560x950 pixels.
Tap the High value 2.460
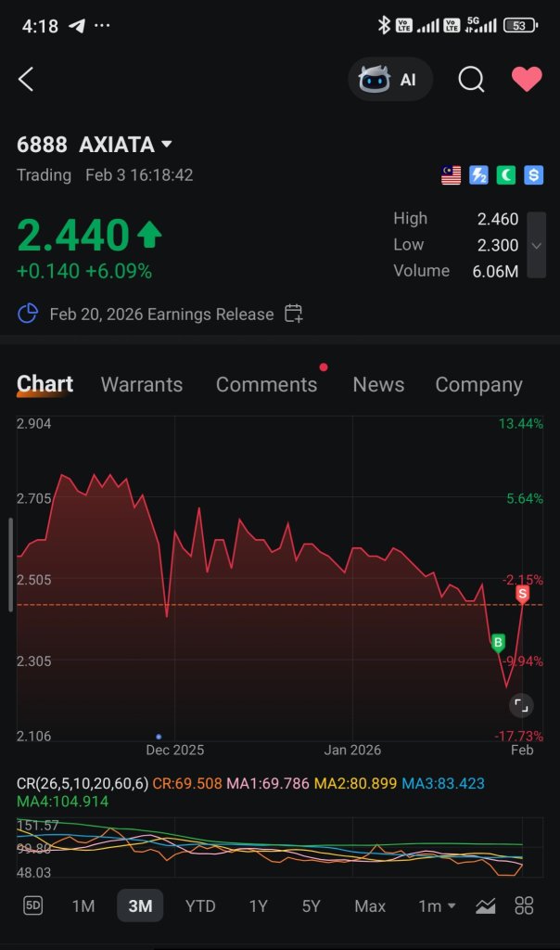[x=498, y=219]
